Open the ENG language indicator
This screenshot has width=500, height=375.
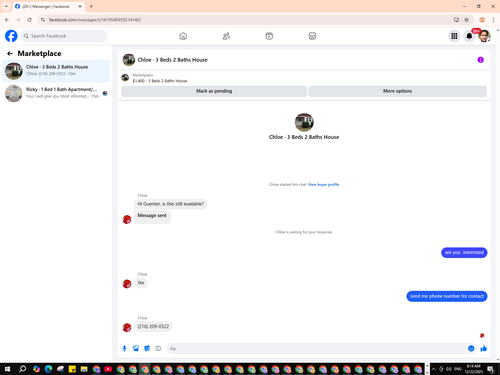[x=458, y=369]
